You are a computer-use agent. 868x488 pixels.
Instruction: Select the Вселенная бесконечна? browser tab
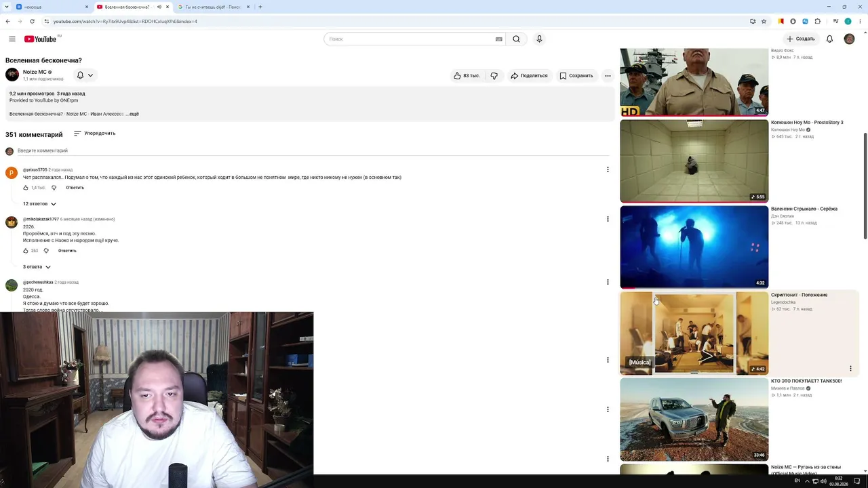point(133,7)
